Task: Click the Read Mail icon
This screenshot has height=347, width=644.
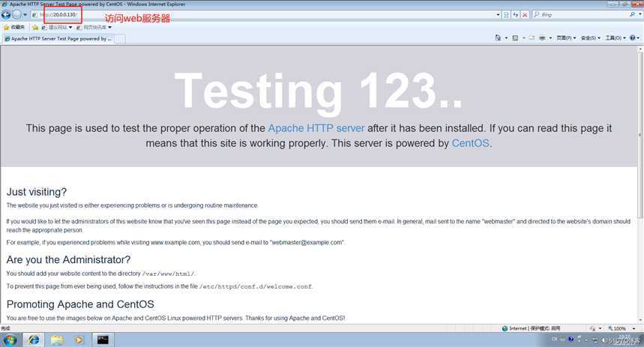Action: pyautogui.click(x=532, y=37)
